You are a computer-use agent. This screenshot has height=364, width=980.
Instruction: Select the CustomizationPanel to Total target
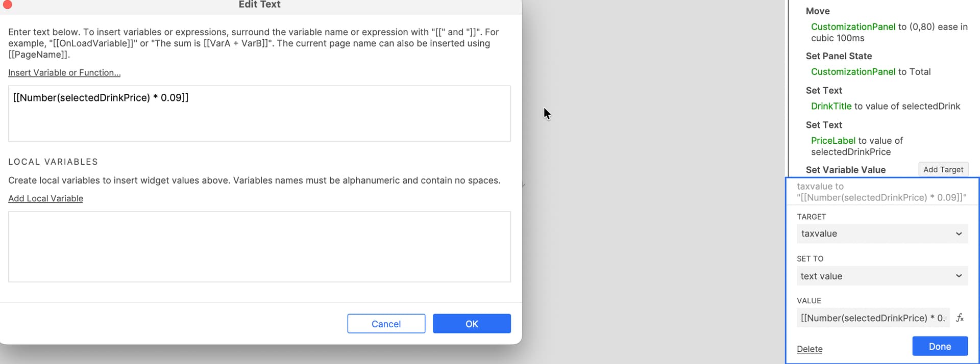tap(871, 72)
